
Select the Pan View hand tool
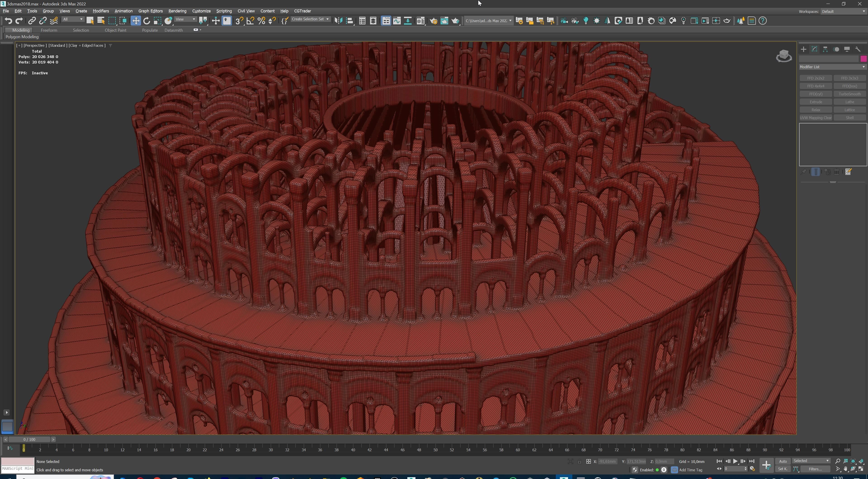pyautogui.click(x=845, y=469)
